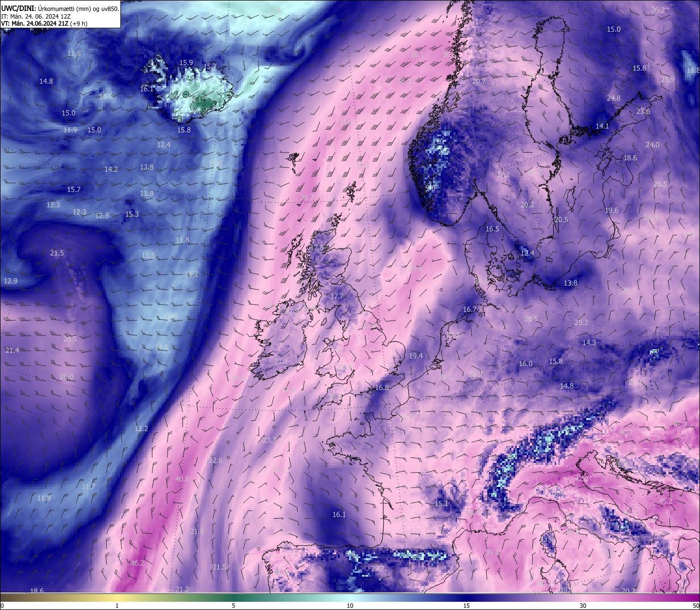Image resolution: width=700 pixels, height=610 pixels.
Task: Click the 11.5 value in the Atlantic
Action: pos(148,255)
